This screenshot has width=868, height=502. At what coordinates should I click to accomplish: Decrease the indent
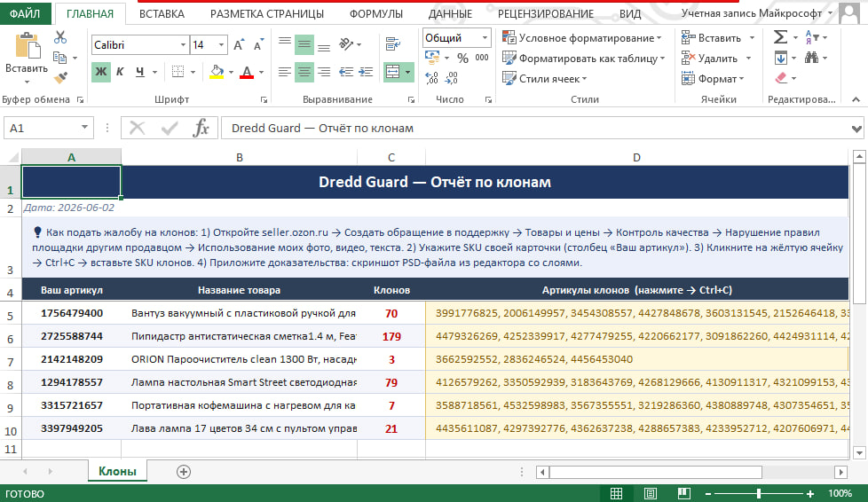tap(346, 72)
